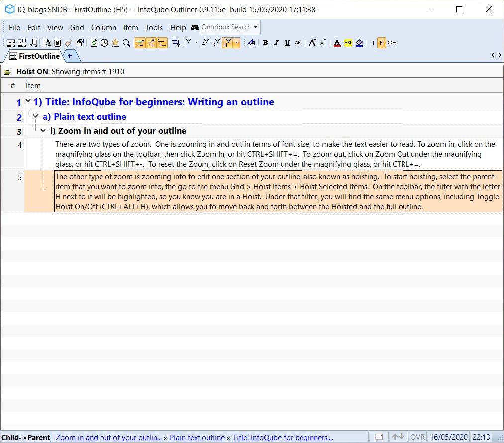
Task: Click the price tag toolbar icon
Action: point(68,43)
